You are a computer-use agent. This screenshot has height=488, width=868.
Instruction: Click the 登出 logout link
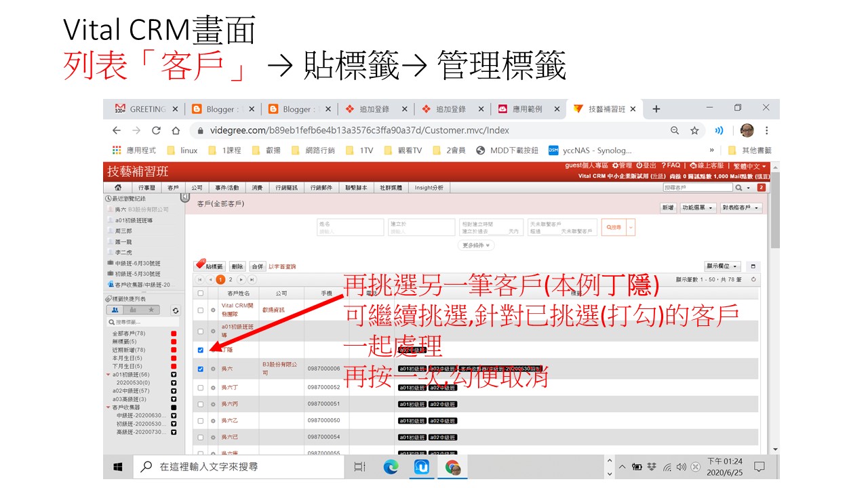click(646, 166)
